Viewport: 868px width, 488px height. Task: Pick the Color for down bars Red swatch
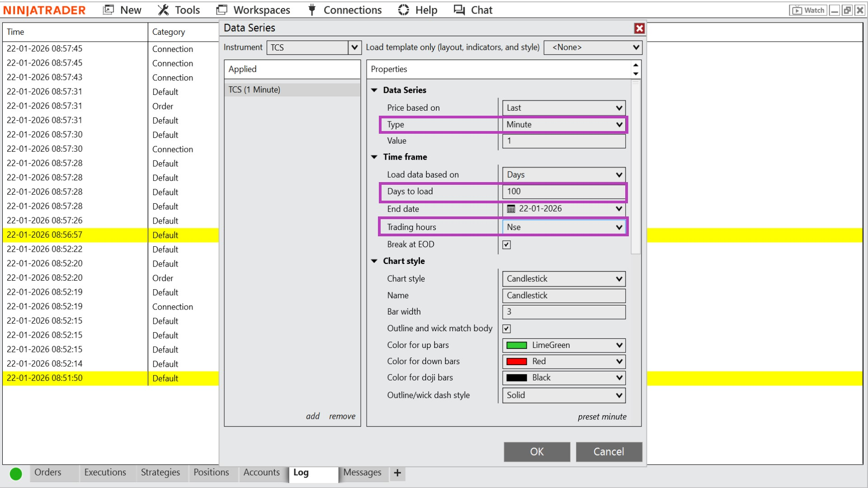coord(517,361)
